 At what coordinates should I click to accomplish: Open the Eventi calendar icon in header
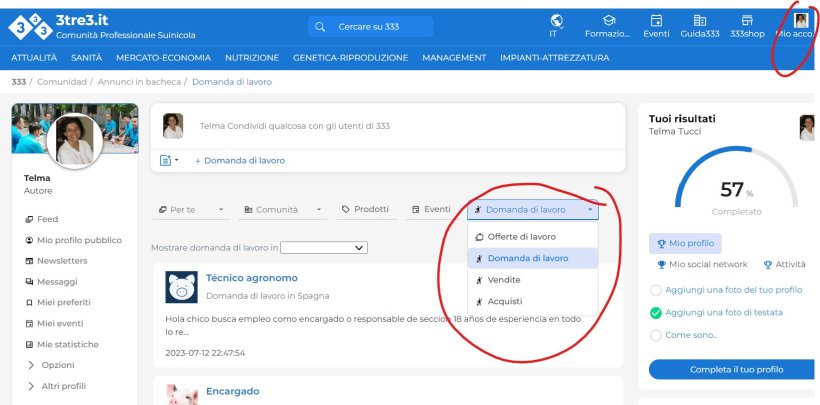click(x=656, y=21)
